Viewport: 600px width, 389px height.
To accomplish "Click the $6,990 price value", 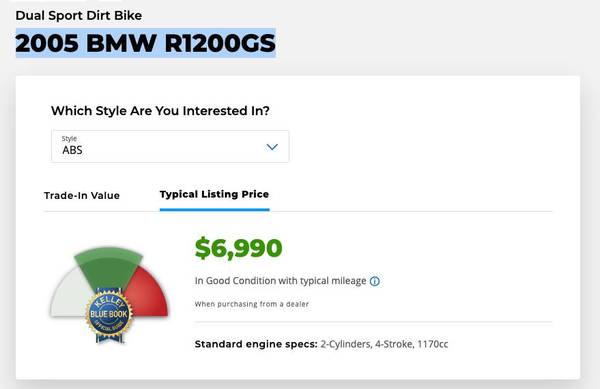I will pos(238,248).
